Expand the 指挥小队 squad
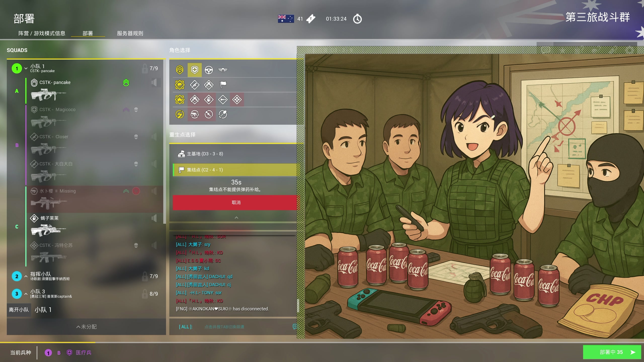Image resolution: width=644 pixels, height=362 pixels. click(26, 276)
